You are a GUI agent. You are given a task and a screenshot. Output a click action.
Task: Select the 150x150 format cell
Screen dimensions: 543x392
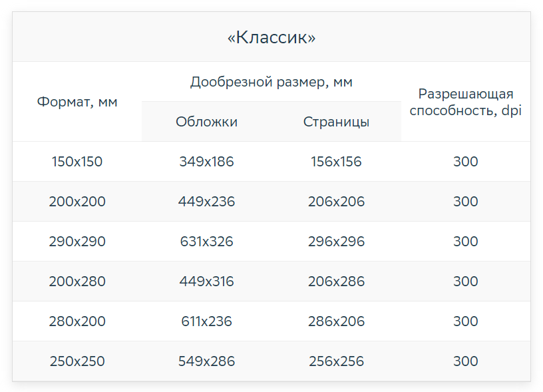[x=77, y=162]
